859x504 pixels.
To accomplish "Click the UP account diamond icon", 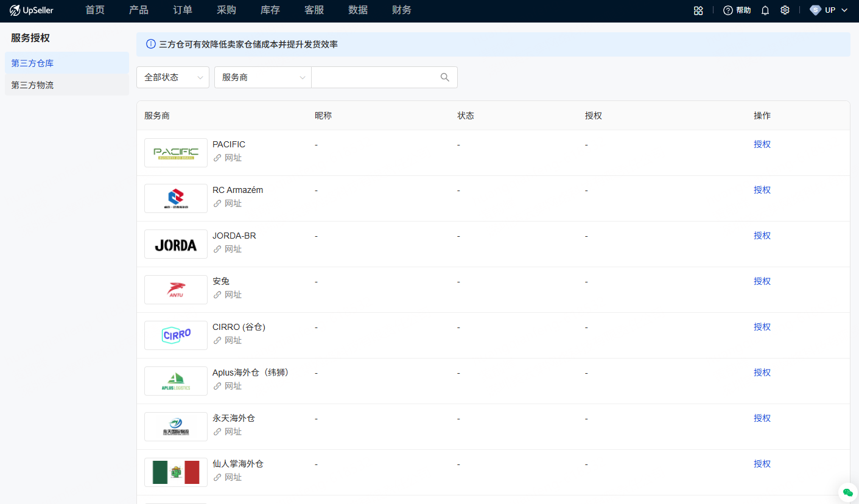I will (815, 10).
